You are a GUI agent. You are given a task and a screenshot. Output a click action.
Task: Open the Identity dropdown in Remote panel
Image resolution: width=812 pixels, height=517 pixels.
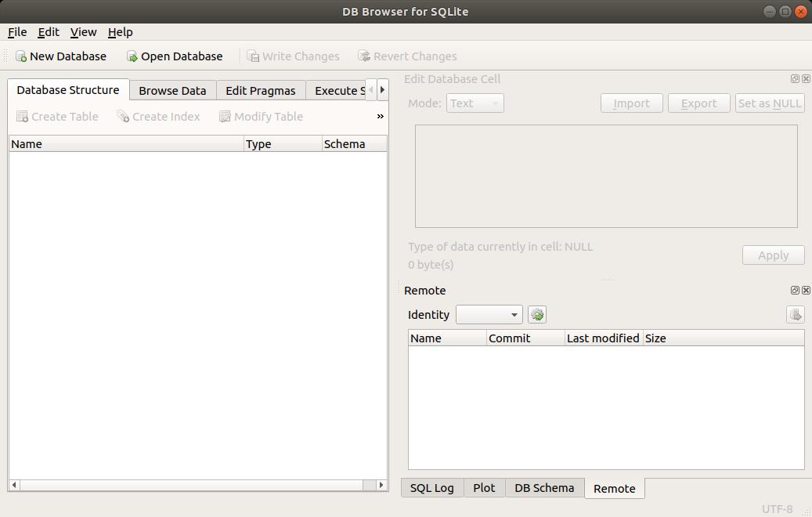pyautogui.click(x=489, y=314)
